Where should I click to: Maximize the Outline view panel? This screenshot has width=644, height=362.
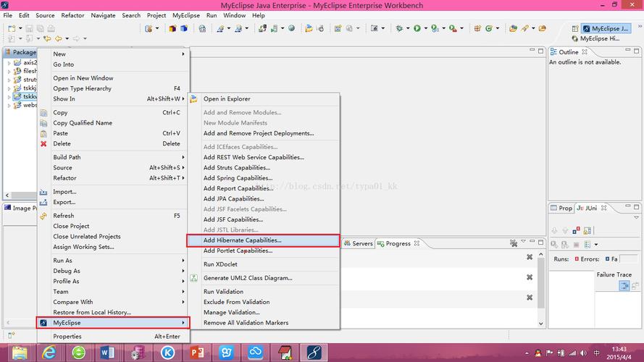tap(636, 51)
